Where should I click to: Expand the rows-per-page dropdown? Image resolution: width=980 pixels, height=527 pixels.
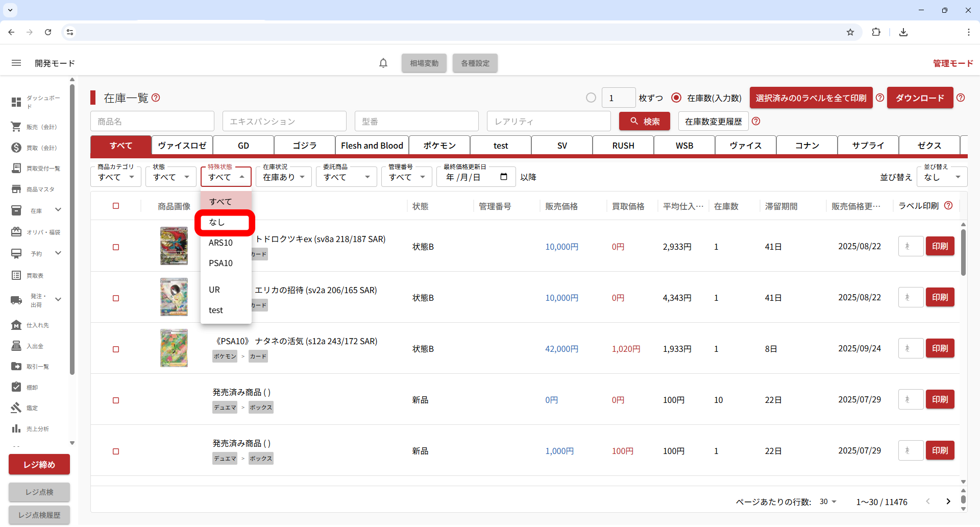coord(828,502)
